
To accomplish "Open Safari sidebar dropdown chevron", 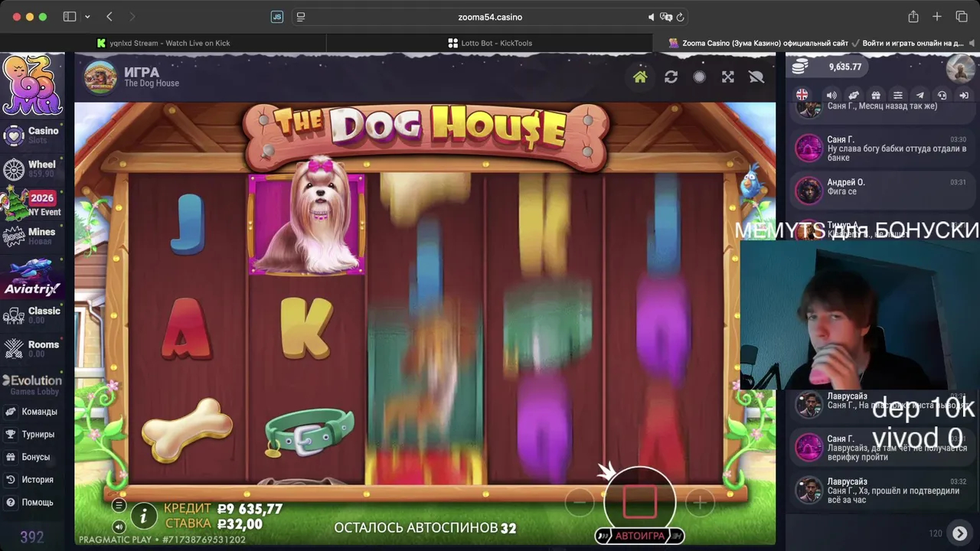I will tap(87, 17).
